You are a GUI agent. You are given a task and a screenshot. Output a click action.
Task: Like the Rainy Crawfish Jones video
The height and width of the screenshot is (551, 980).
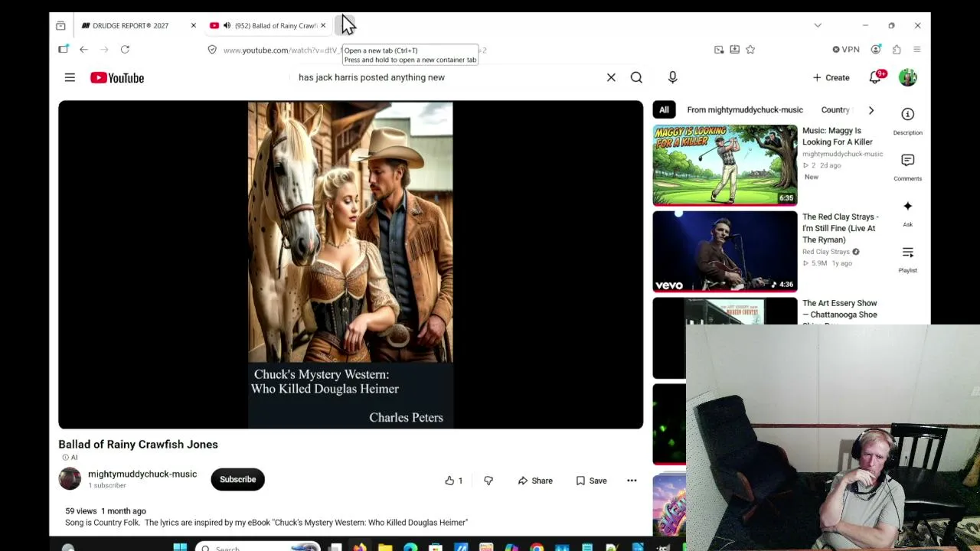click(x=453, y=481)
